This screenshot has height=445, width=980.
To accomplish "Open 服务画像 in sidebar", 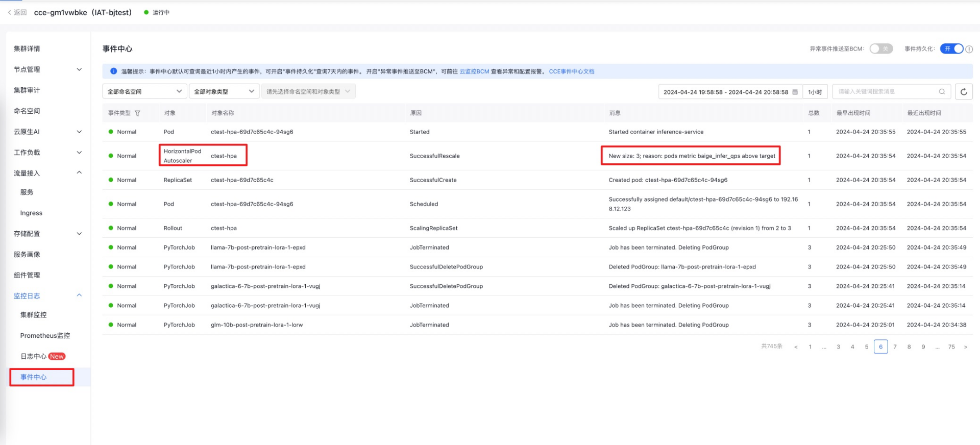I will click(27, 254).
